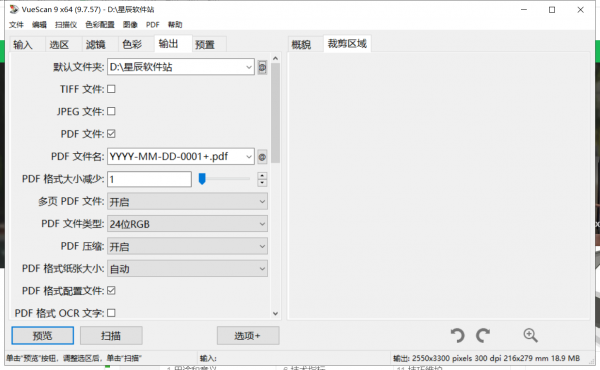Open the 扫描仪 menu
The width and height of the screenshot is (600, 370).
[x=66, y=25]
